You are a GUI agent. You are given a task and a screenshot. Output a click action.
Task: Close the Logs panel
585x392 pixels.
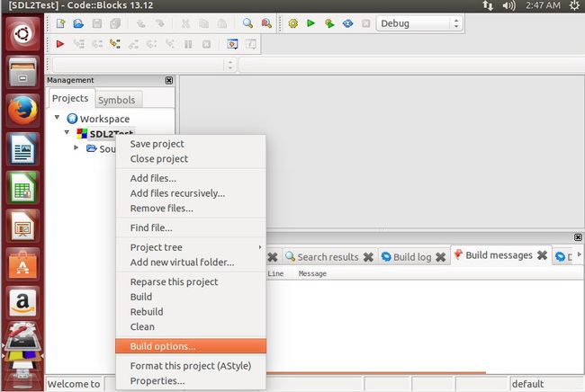point(578,237)
